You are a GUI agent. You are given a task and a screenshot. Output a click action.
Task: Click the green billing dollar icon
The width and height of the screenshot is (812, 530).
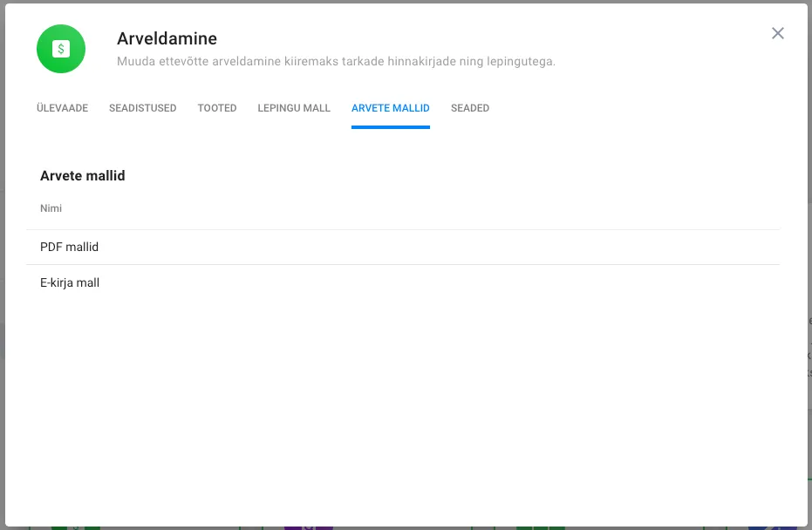(61, 49)
